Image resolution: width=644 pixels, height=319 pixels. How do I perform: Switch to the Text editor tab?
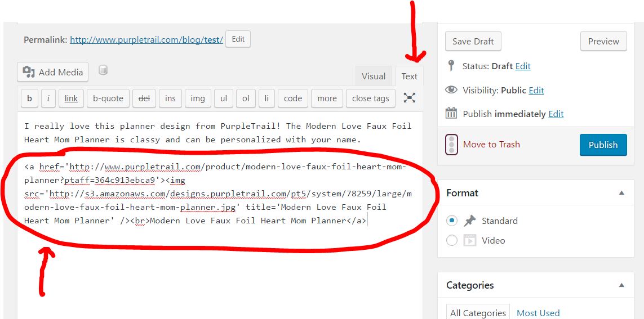coord(409,77)
